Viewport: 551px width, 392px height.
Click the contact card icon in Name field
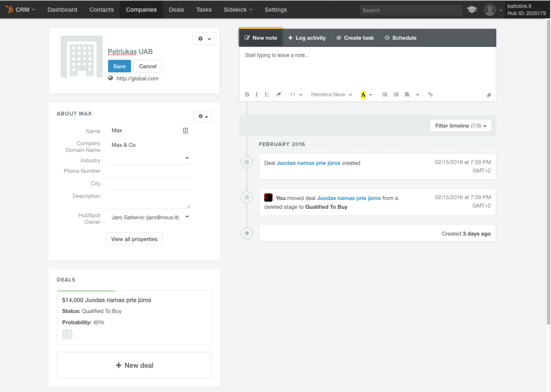tap(185, 130)
